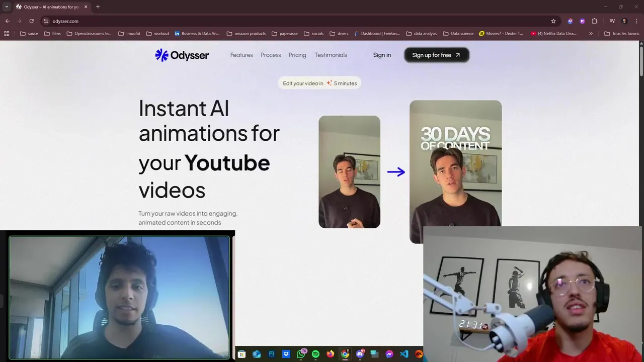The height and width of the screenshot is (362, 644).
Task: Open the films bookmark folder
Action: 53,34
